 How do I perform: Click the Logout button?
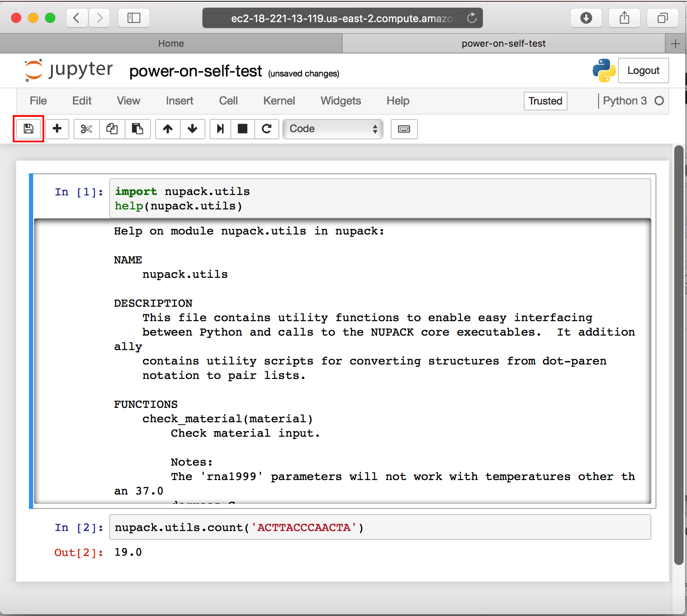643,71
